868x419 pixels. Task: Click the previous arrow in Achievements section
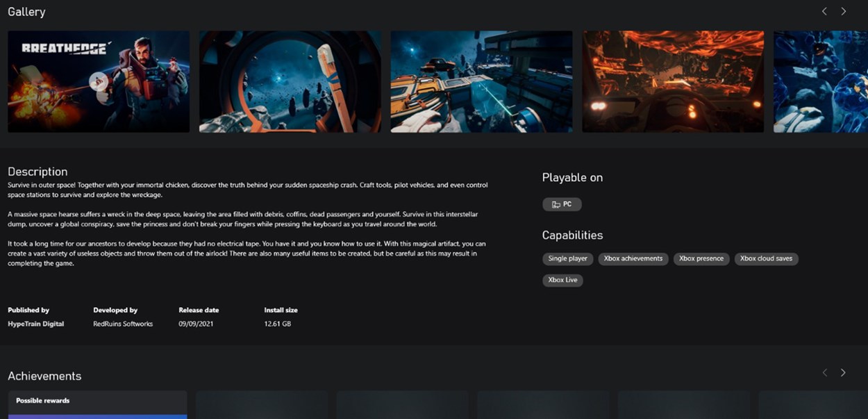pos(825,372)
